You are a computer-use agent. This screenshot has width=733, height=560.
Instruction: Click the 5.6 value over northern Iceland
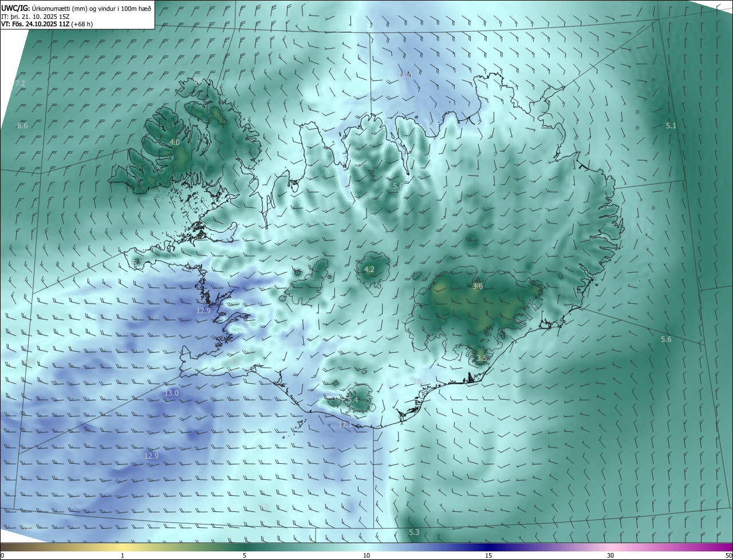point(398,186)
